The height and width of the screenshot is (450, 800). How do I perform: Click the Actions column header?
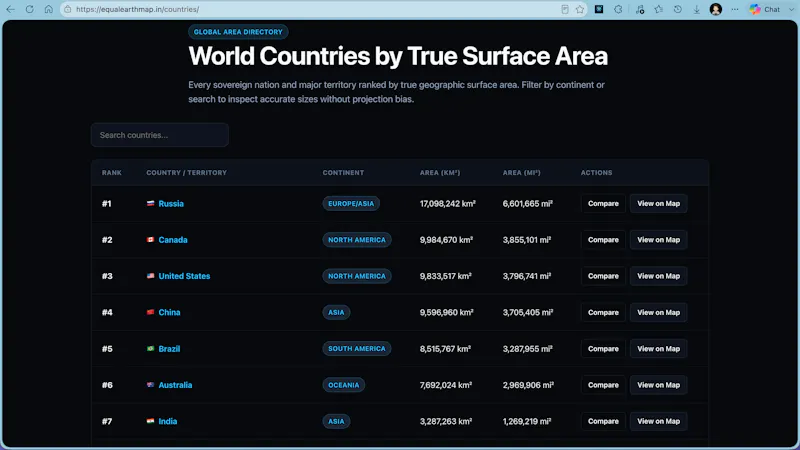click(596, 173)
